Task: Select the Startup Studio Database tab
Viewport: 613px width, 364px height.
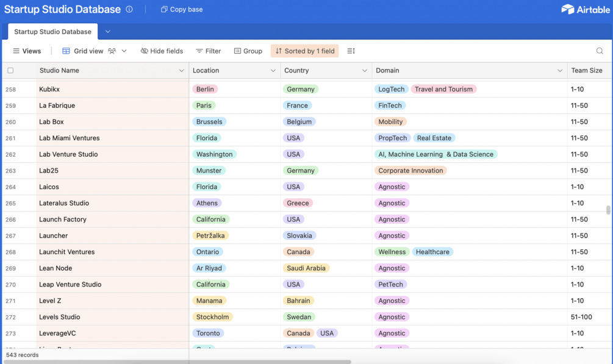Action: coord(52,32)
